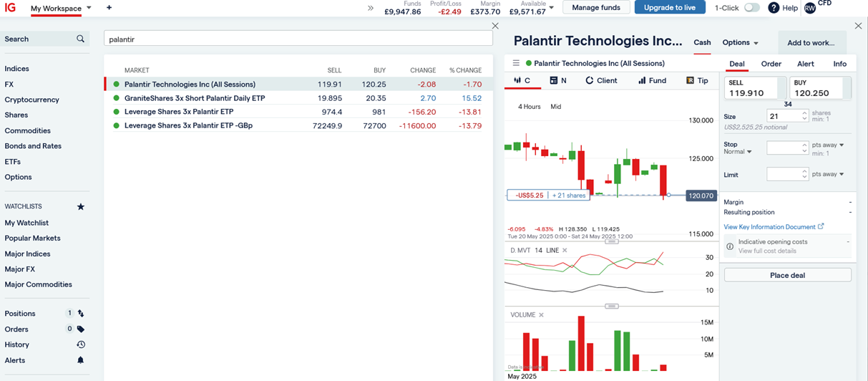Change the Limit pts away dropdown
The height and width of the screenshot is (381, 868).
(x=828, y=174)
